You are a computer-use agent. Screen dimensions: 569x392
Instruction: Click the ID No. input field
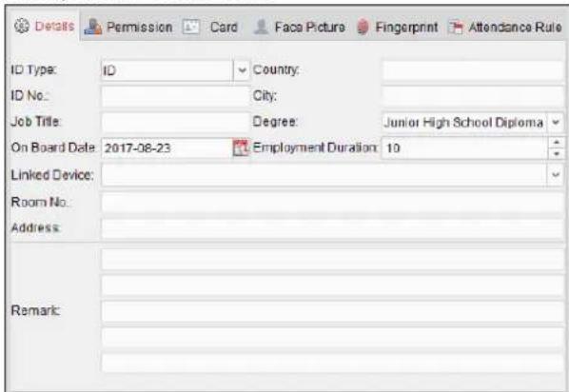(175, 96)
